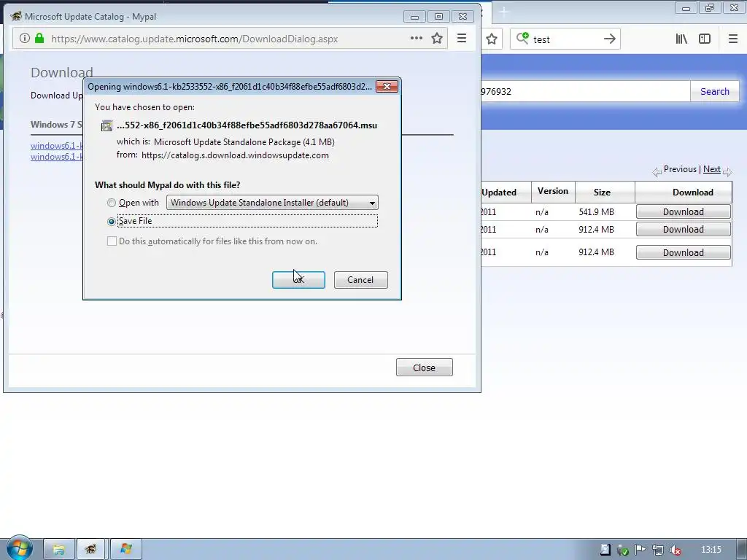Click Download button in second row, 912.4 MB
Viewport: 747px width, 560px height.
683,230
